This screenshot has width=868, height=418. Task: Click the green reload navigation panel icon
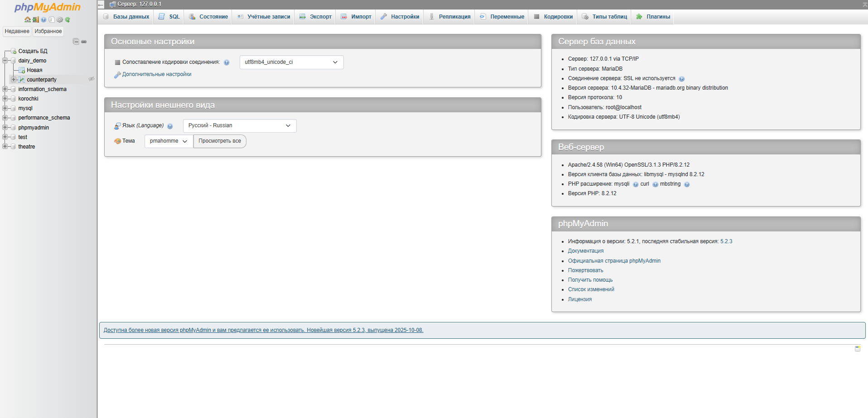(68, 19)
